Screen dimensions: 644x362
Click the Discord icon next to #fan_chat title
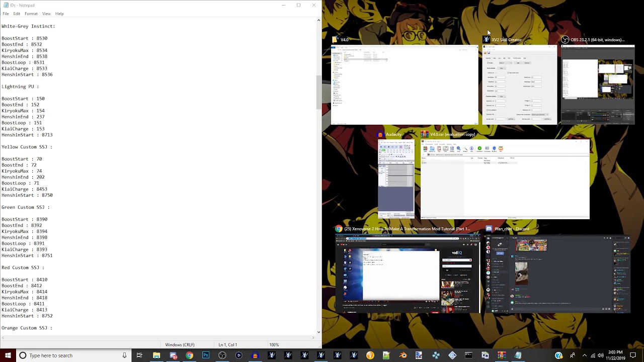(x=489, y=229)
